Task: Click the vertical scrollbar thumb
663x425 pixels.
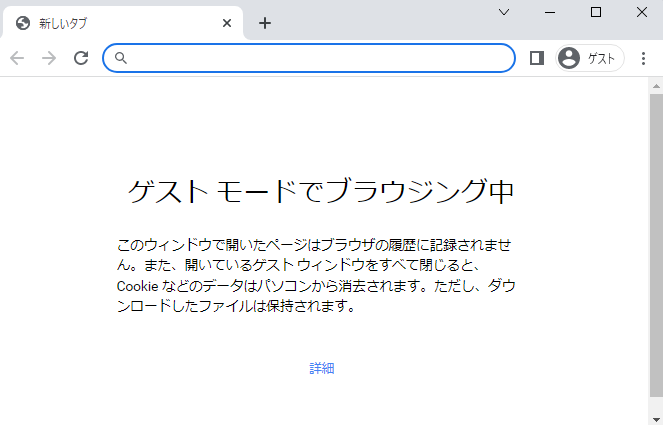Action: (656, 245)
